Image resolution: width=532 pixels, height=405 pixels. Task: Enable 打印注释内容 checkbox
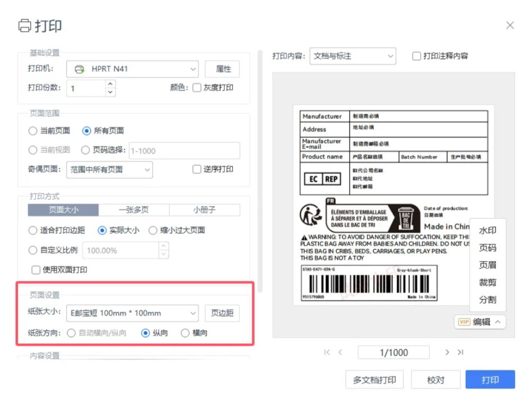[416, 56]
